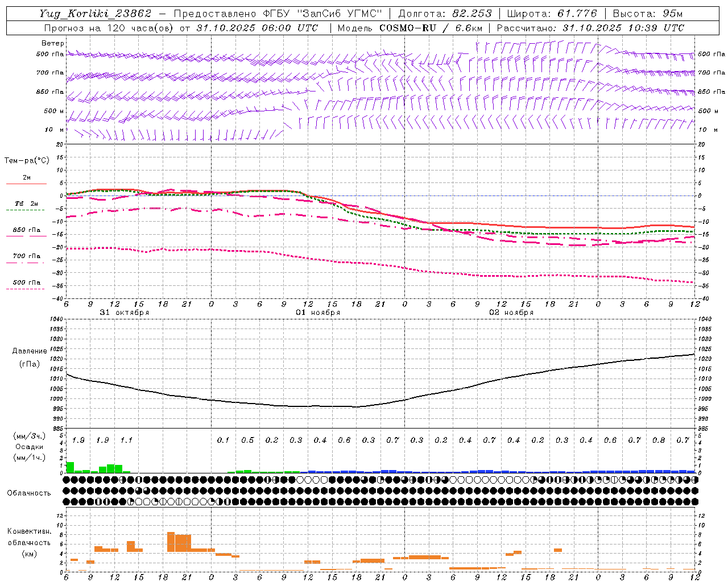Click the precipitation value 0.8

[659, 440]
